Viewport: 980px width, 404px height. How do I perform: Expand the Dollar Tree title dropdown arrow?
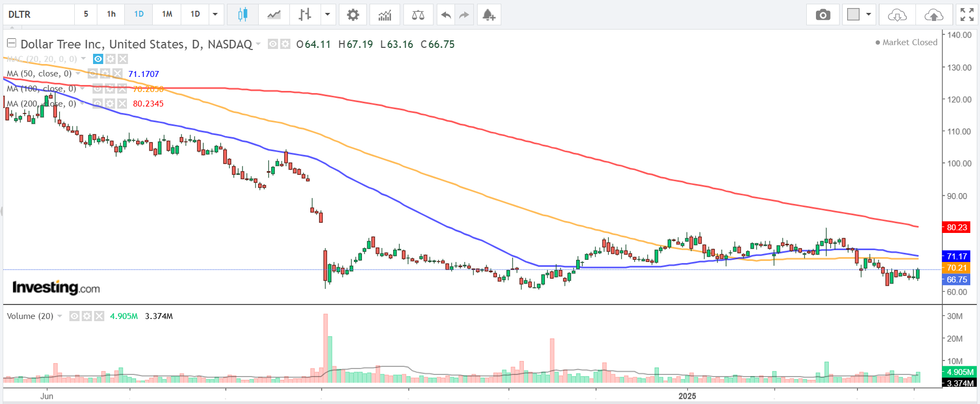pyautogui.click(x=258, y=44)
